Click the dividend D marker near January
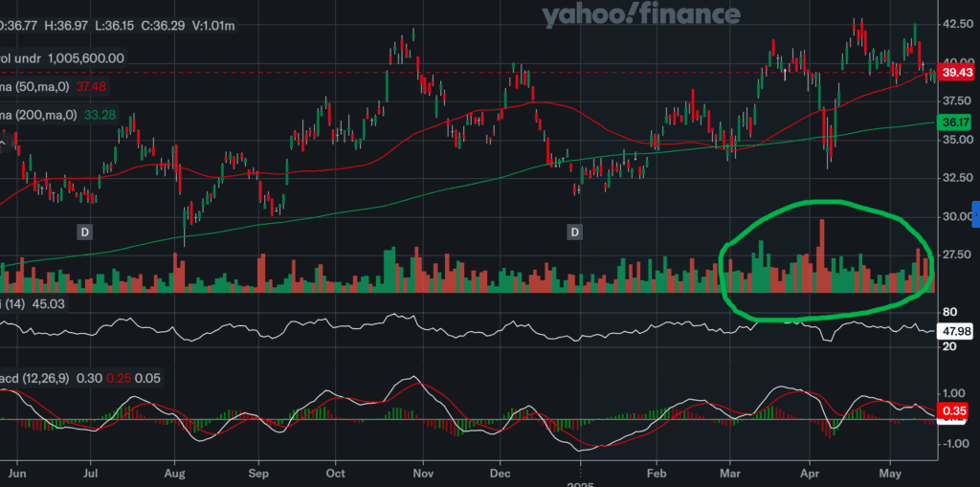 click(x=575, y=232)
